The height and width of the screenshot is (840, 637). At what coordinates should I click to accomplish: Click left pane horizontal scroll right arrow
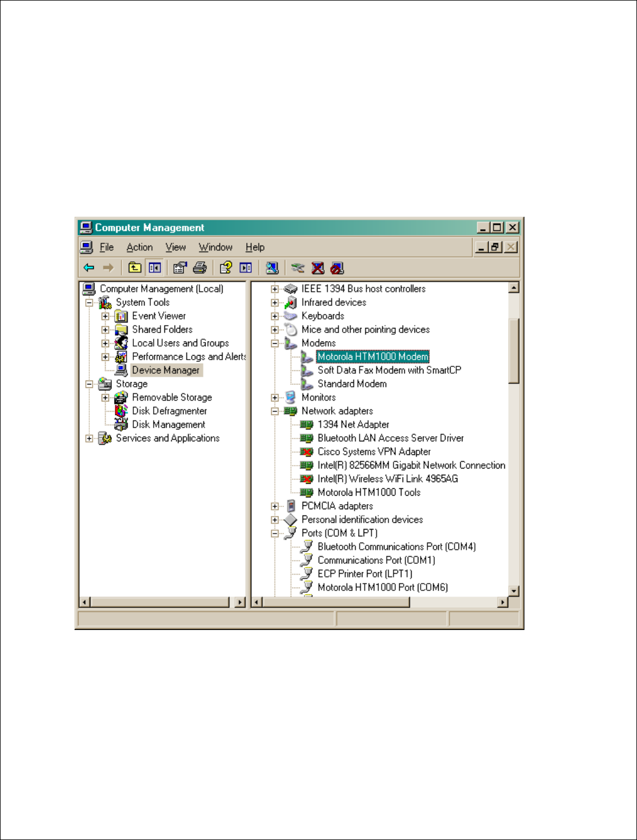click(241, 602)
